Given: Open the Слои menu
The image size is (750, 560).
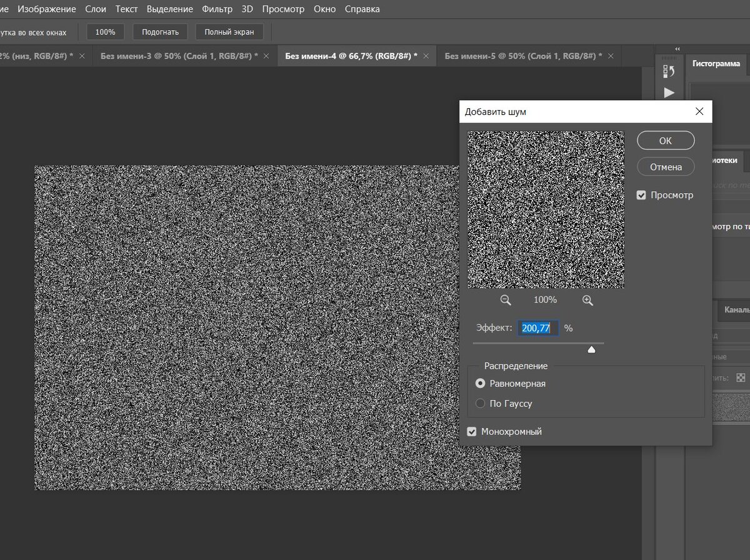Looking at the screenshot, I should (96, 9).
